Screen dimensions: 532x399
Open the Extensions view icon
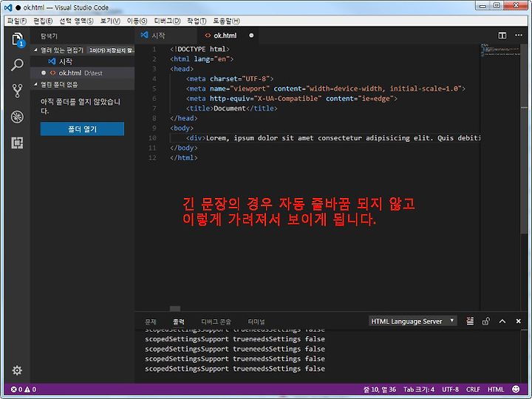click(17, 143)
